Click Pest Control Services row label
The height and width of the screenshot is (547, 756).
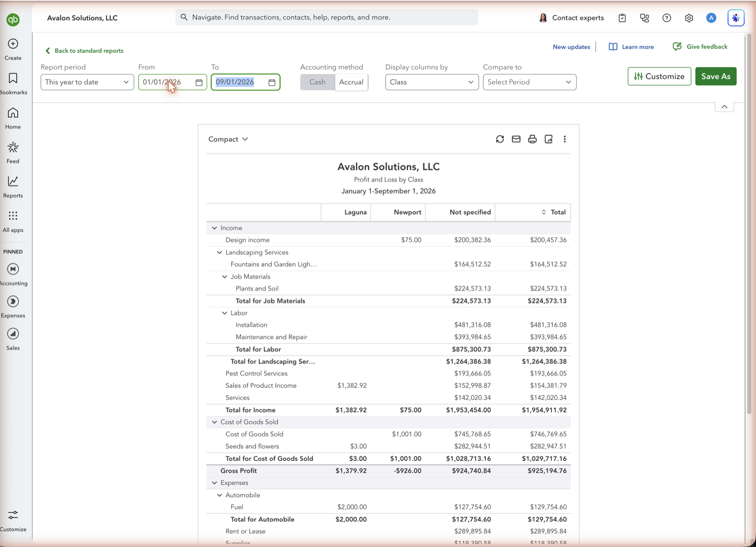(256, 374)
